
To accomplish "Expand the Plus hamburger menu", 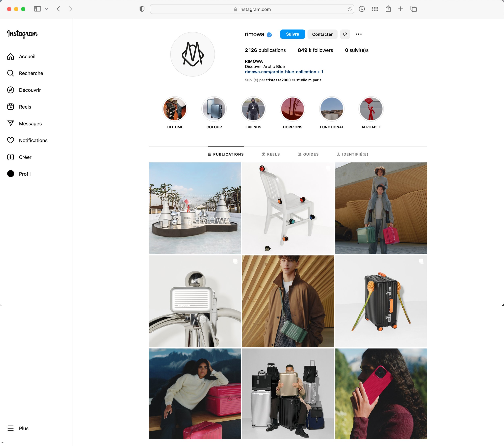I will pyautogui.click(x=10, y=428).
